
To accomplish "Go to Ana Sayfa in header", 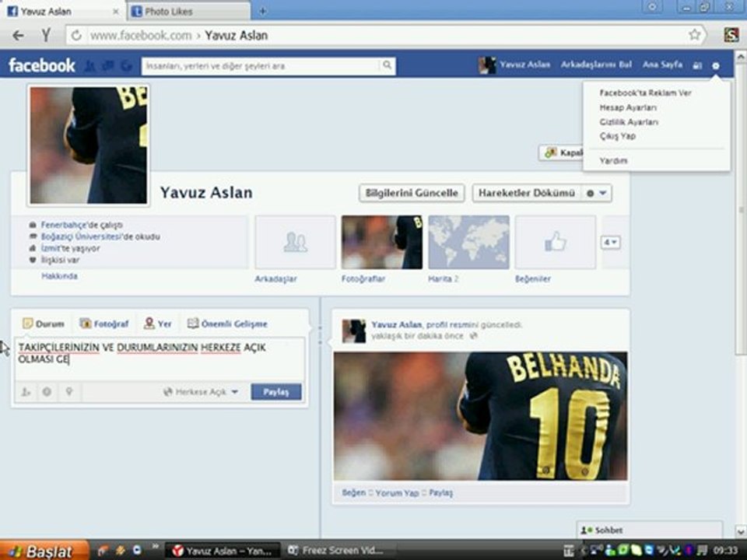I will 662,65.
